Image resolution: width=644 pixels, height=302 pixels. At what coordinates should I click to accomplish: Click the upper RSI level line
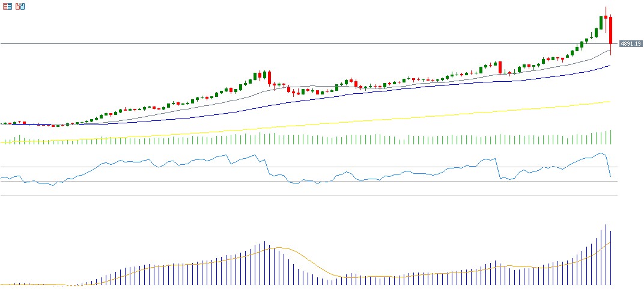(300, 167)
